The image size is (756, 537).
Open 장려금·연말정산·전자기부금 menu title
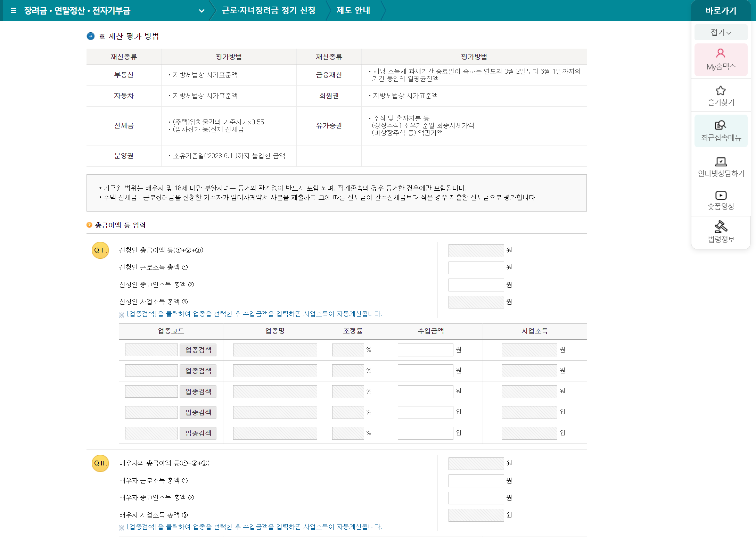point(77,11)
